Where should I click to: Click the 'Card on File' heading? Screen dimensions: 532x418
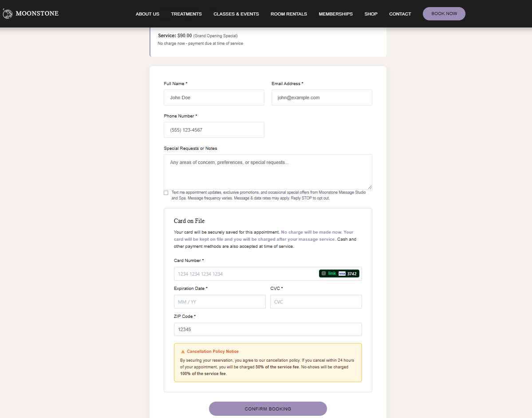[x=189, y=221]
